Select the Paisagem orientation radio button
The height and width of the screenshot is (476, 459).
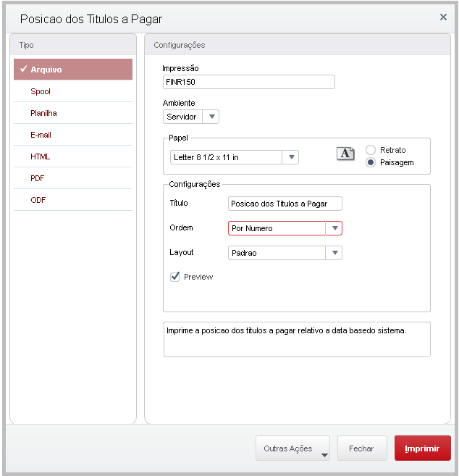371,162
